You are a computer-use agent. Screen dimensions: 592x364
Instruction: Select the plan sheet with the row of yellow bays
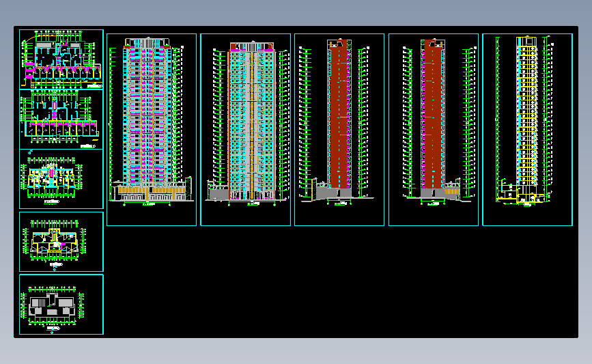(61, 120)
